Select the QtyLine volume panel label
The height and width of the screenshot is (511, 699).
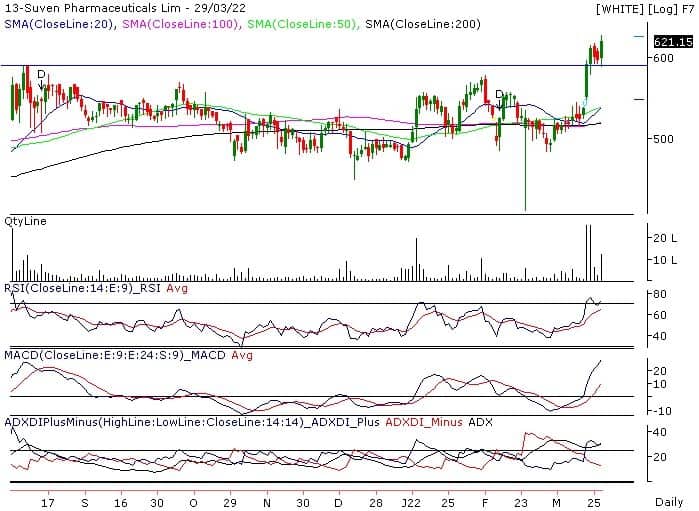(x=26, y=220)
